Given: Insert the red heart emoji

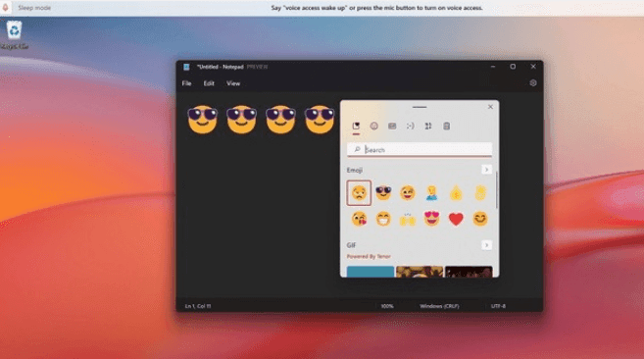Looking at the screenshot, I should click(x=456, y=219).
